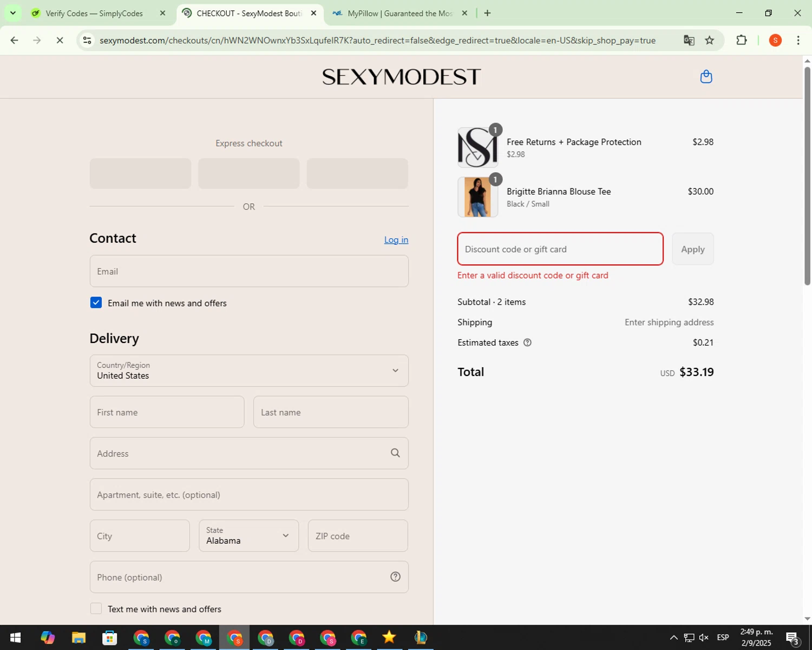The image size is (812, 650).
Task: Switch to the MyPillow tab
Action: (x=400, y=13)
